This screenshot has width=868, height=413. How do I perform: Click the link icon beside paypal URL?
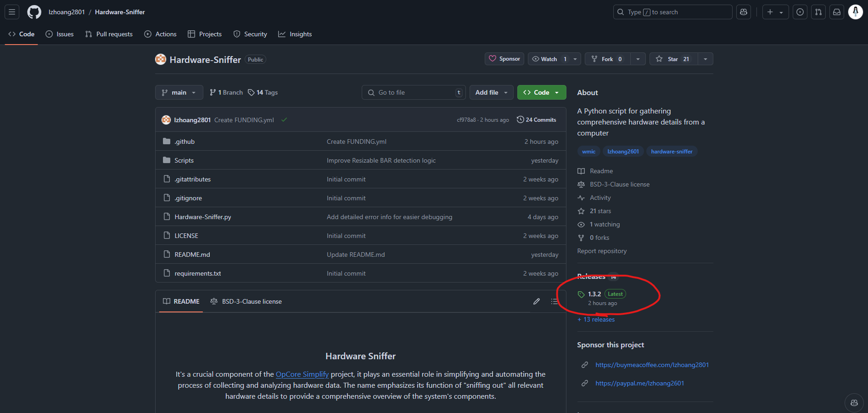585,383
